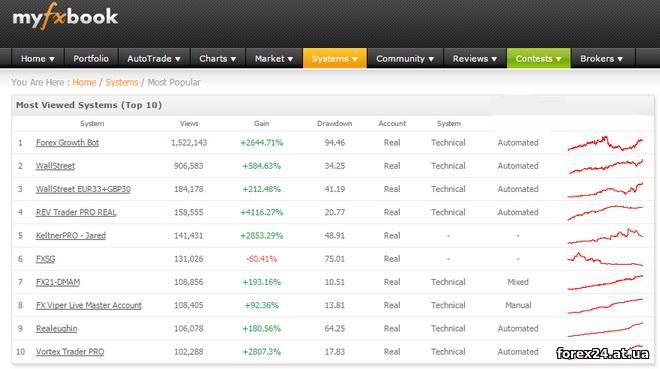The image size is (660, 369).
Task: Open WallStreet EUR33+GBP30 system link
Action: click(x=83, y=189)
